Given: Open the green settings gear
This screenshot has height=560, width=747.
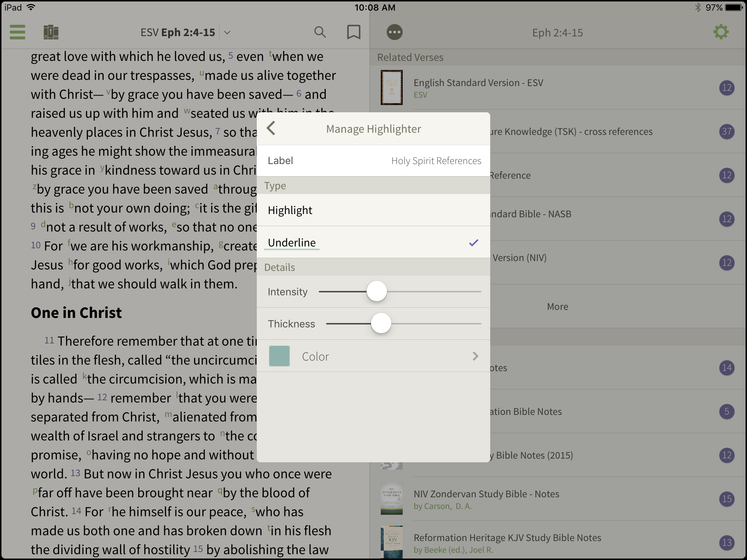Looking at the screenshot, I should coord(721,32).
